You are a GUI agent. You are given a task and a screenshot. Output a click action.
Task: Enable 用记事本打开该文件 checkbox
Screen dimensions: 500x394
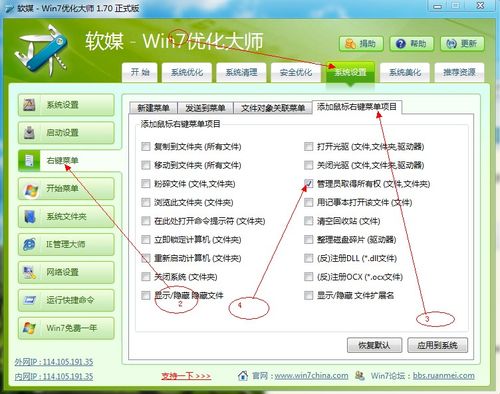309,202
